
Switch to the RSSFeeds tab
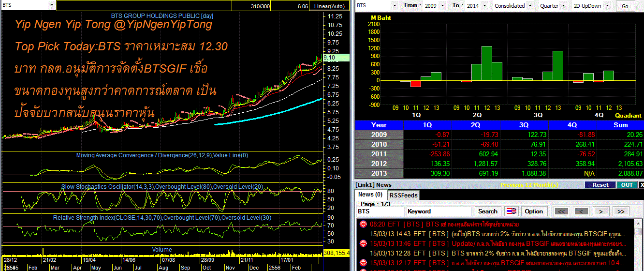pyautogui.click(x=404, y=195)
